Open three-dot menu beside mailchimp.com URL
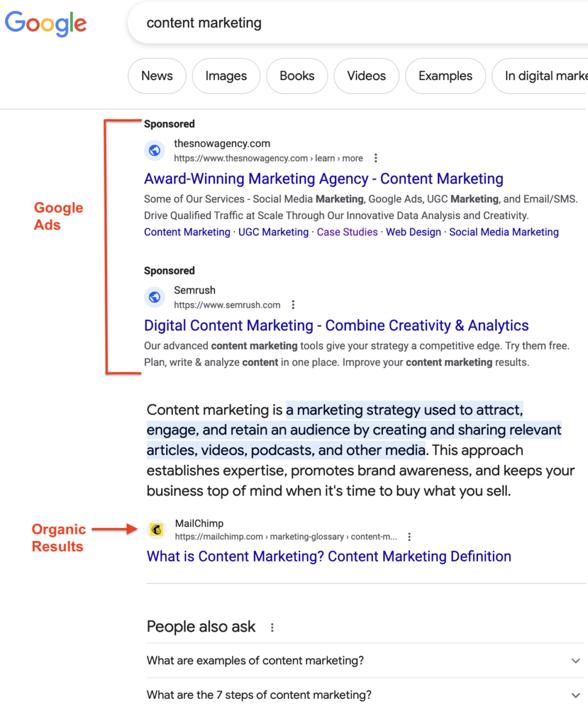This screenshot has width=588, height=711. tap(409, 537)
